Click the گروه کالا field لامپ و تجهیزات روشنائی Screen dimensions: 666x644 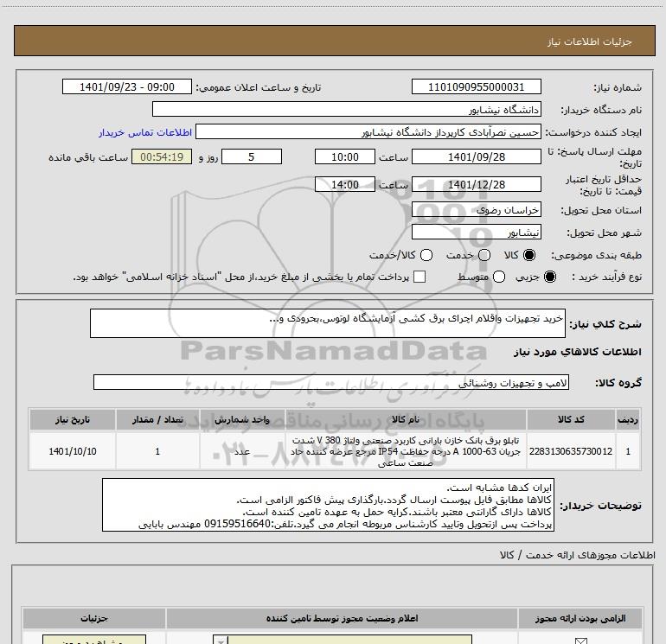[331, 382]
